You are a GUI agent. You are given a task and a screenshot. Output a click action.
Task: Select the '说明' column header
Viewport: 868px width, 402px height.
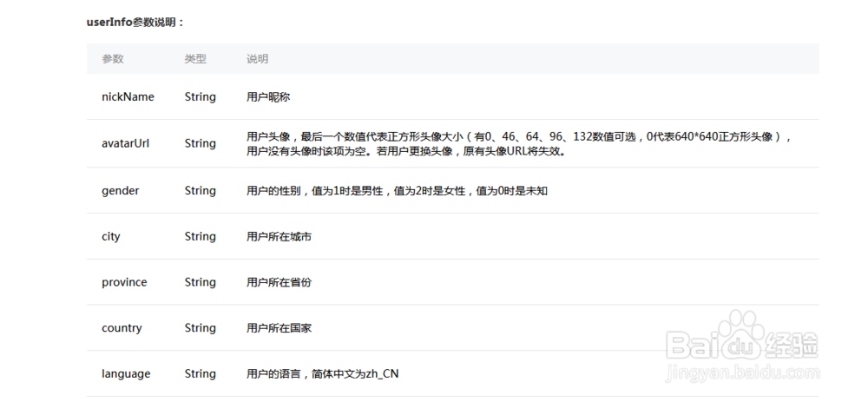point(258,59)
